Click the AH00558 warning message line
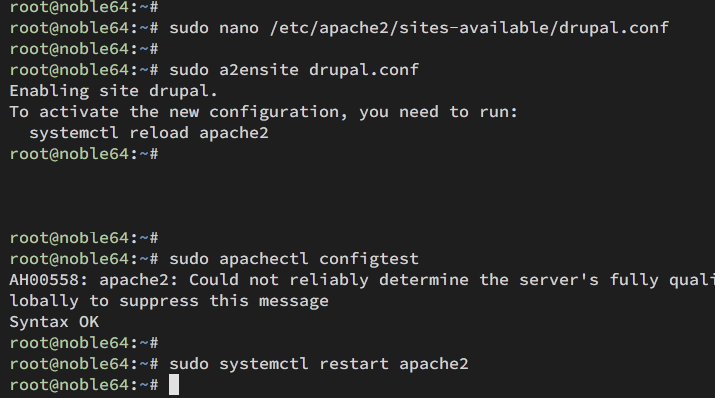Screen dimensions: 715x398 tap(362, 280)
